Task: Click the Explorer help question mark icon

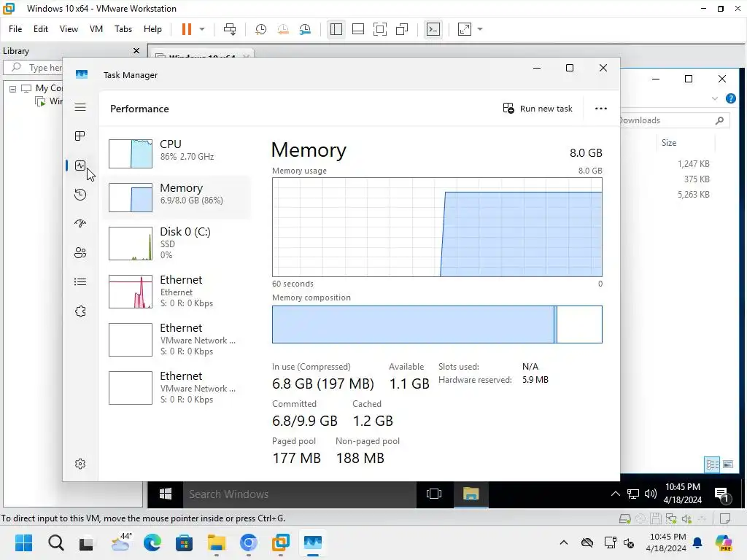Action: (x=730, y=98)
